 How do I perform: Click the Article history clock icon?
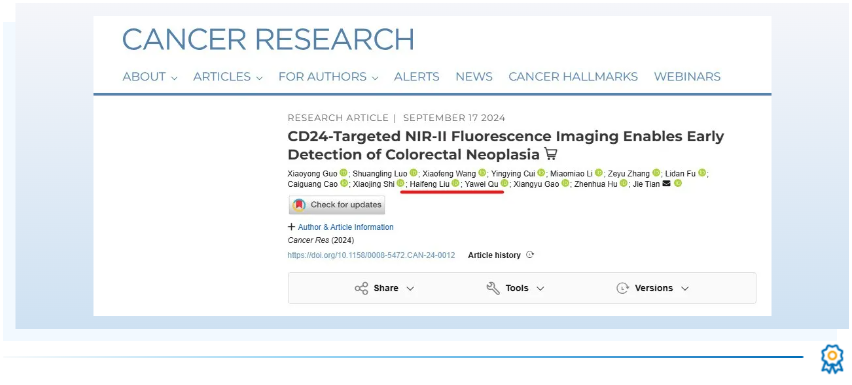click(x=530, y=255)
